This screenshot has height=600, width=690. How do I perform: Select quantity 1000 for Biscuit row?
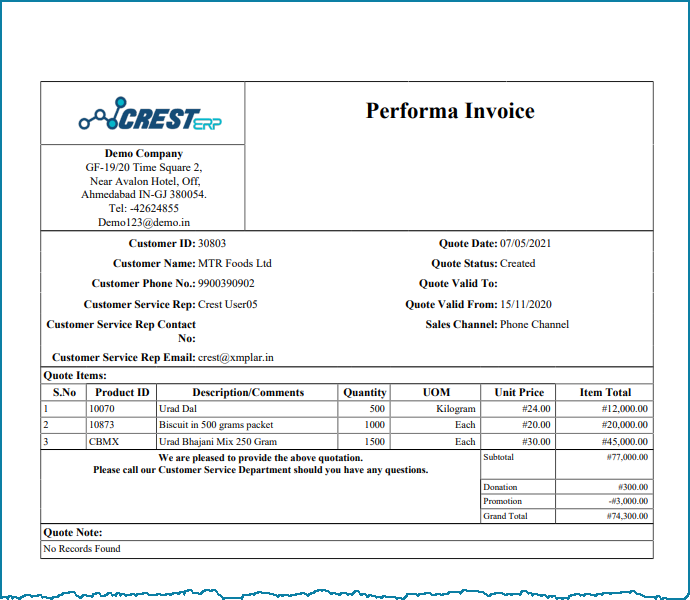tap(374, 425)
